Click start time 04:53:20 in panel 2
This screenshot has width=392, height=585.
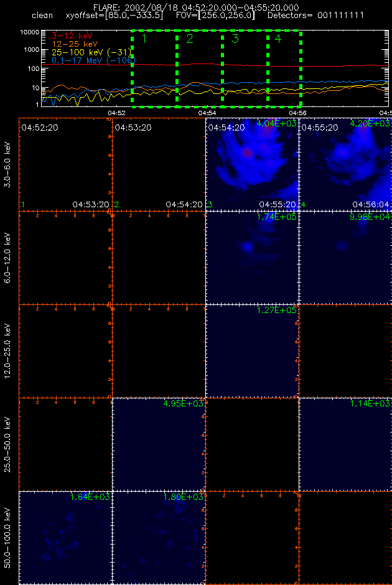[133, 128]
